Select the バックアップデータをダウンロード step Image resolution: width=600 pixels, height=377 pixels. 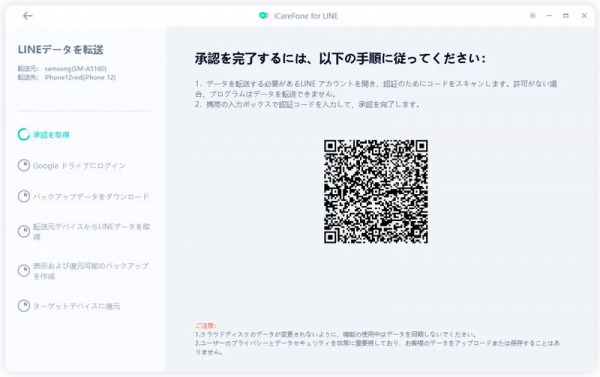[91, 197]
